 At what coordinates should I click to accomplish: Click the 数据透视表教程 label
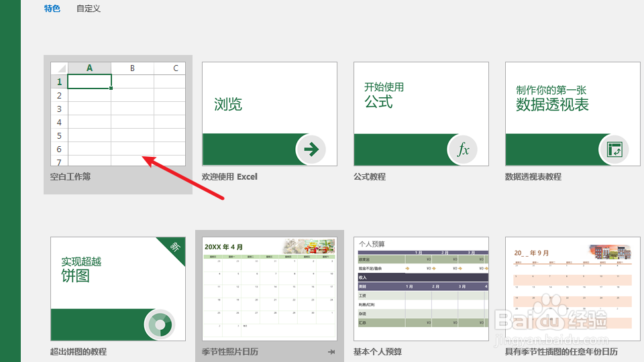(533, 177)
